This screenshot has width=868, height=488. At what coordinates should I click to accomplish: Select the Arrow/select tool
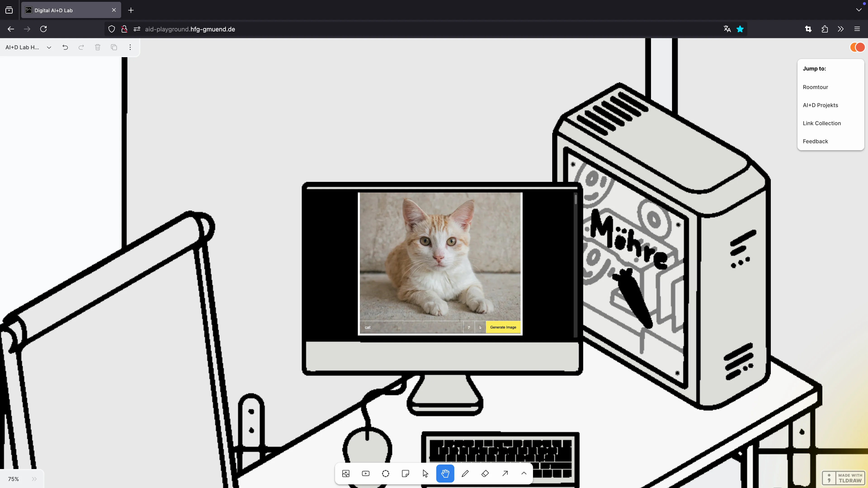point(426,474)
